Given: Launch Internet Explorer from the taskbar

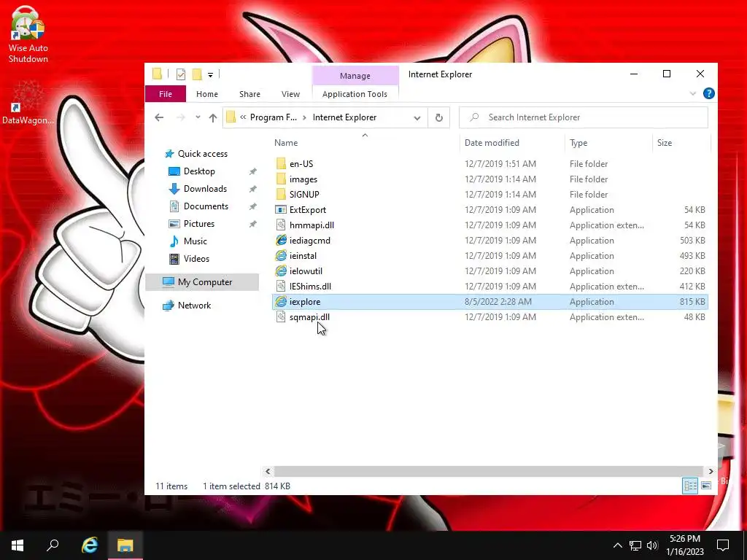Looking at the screenshot, I should (89, 545).
